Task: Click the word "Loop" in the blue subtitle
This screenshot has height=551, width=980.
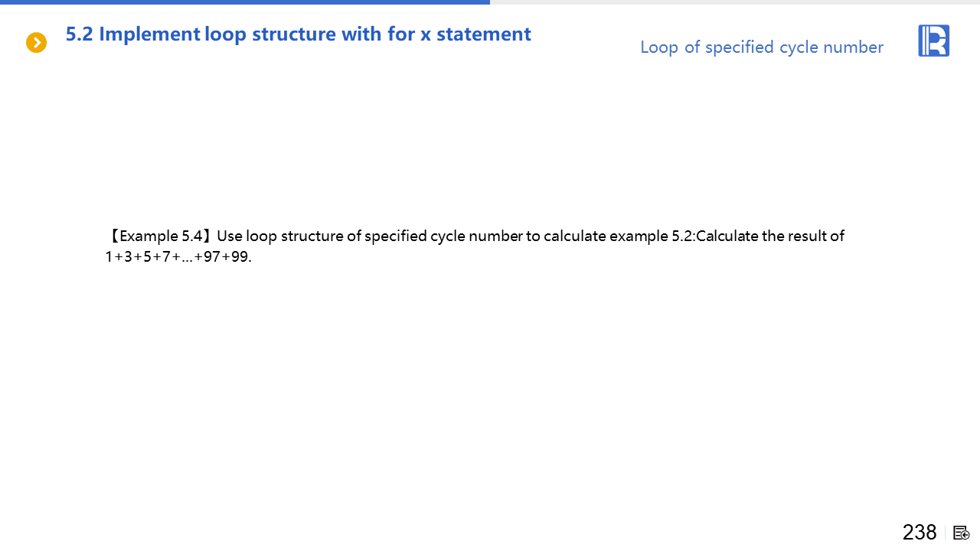Action: 659,47
